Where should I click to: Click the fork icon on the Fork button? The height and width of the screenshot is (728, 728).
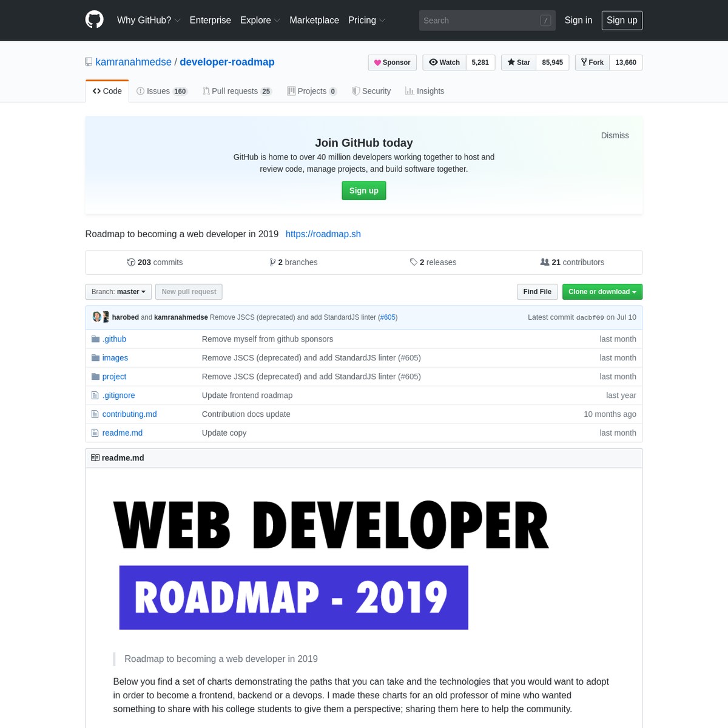[x=584, y=62]
